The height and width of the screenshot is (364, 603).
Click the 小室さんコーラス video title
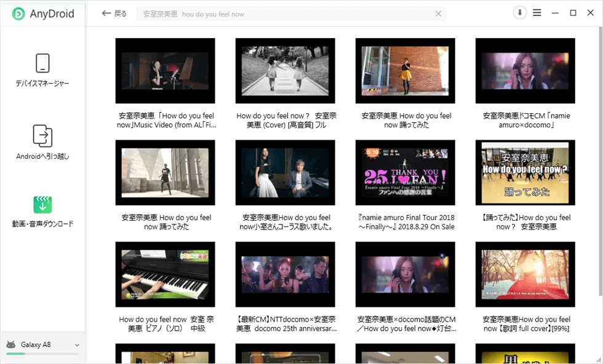tap(286, 222)
